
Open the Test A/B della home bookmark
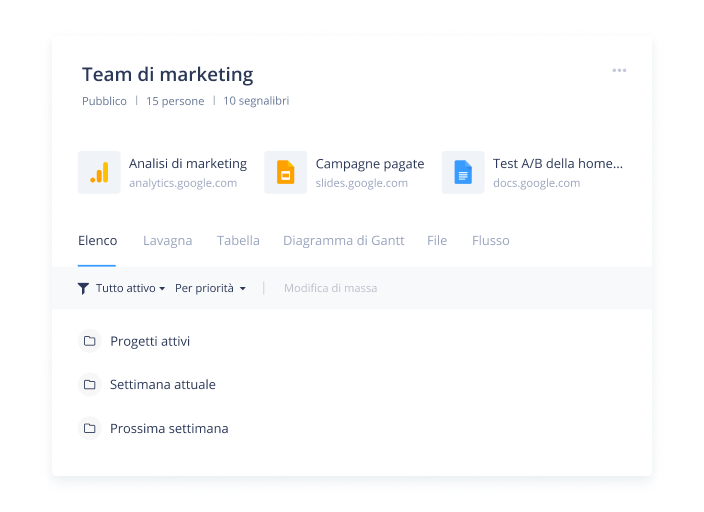point(532,172)
